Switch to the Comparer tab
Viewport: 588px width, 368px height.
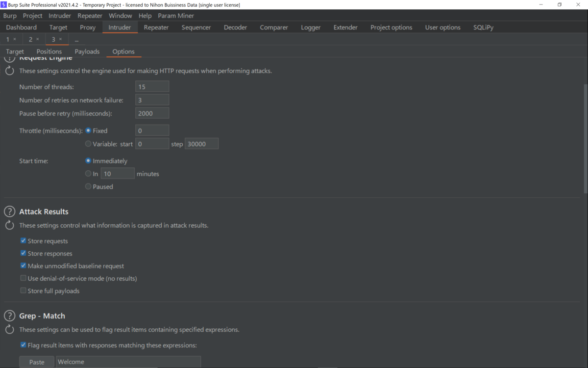(x=274, y=27)
